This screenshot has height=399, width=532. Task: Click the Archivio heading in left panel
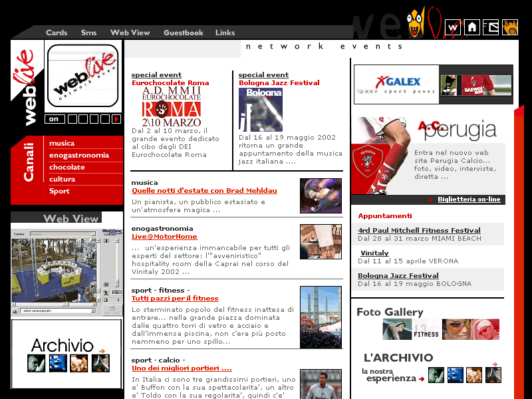click(62, 346)
